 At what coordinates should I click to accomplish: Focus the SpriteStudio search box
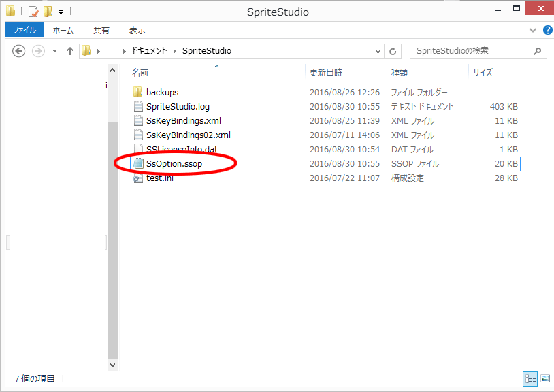click(478, 51)
